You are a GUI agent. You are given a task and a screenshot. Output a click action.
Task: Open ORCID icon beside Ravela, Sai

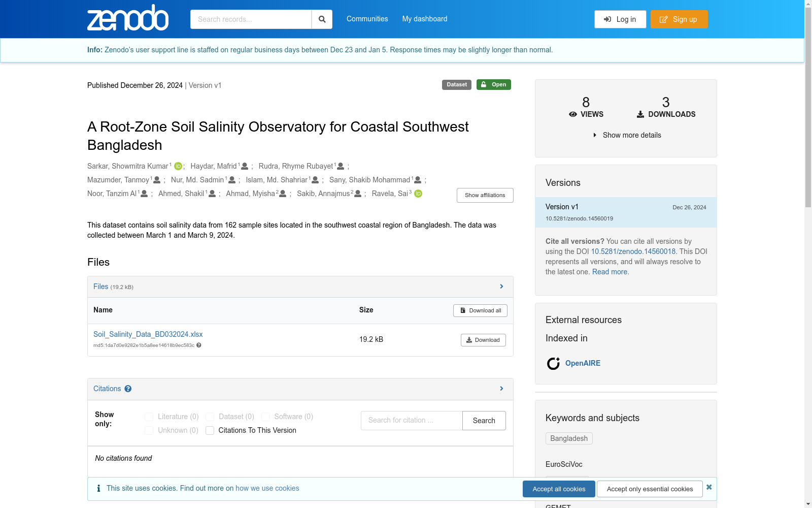(418, 194)
